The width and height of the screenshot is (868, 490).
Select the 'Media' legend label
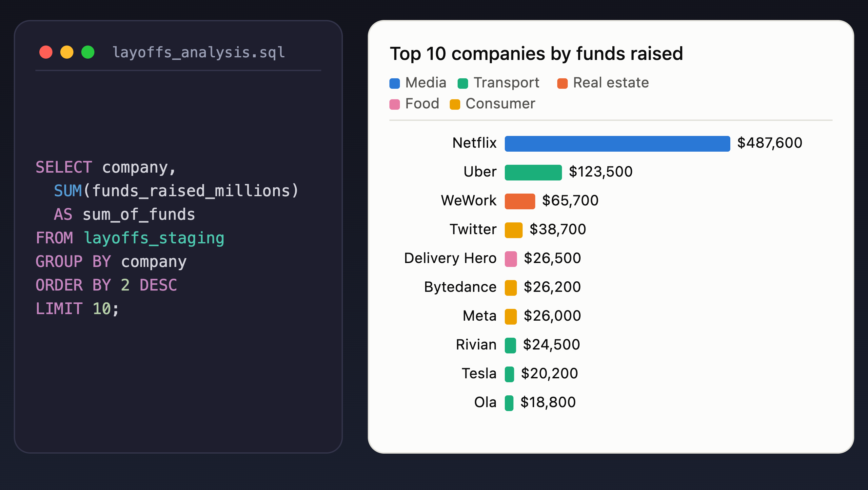click(425, 83)
